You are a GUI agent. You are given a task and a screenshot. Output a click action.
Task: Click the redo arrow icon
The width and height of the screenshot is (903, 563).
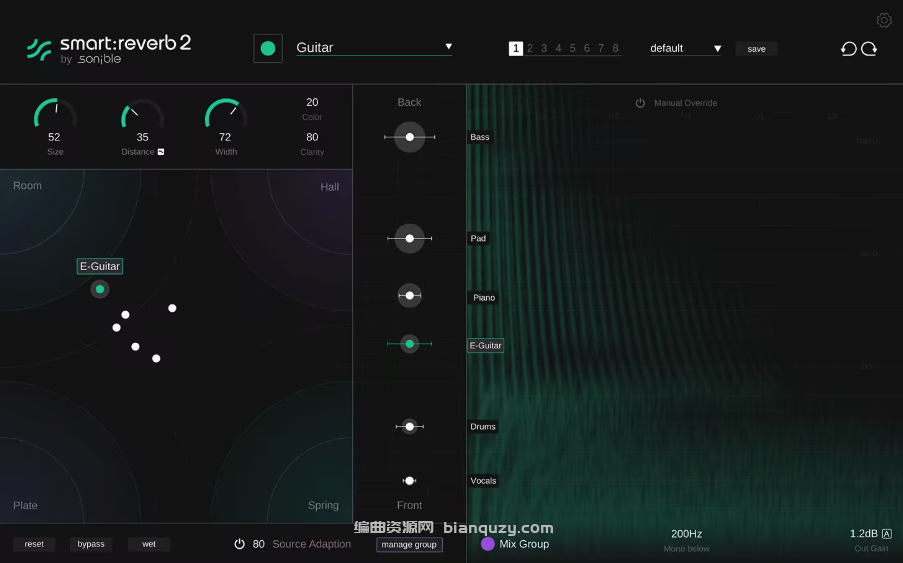(x=869, y=49)
